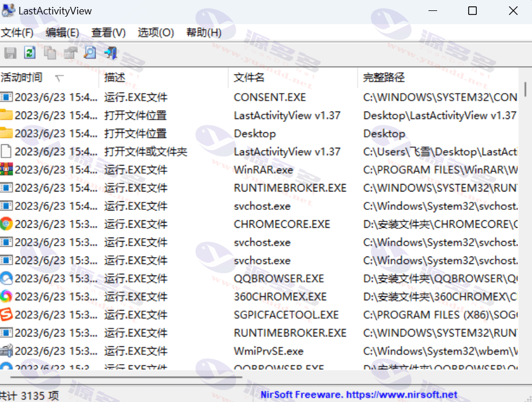
Task: Click the D:\安装文件夹\360CHROMEX path cell
Action: 440,297
